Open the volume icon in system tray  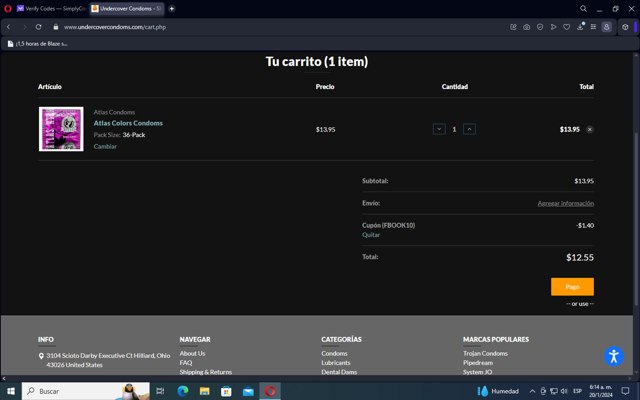564,391
